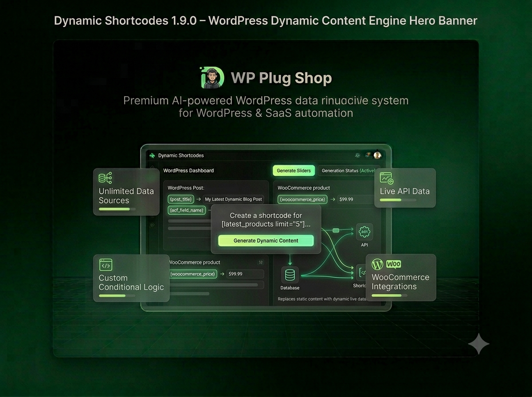Click the WP Plug Shop avatar logo
Screen dimensions: 532x397
coord(213,78)
